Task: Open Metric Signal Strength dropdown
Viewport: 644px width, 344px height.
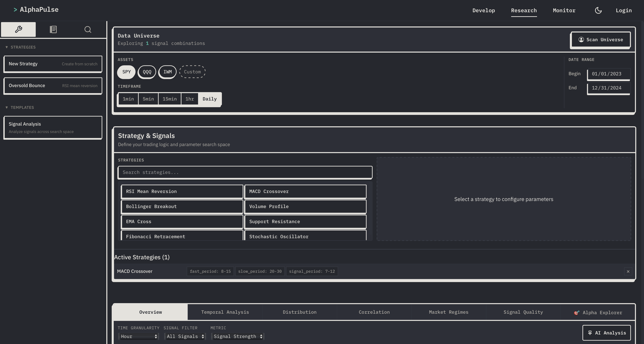Action: point(238,336)
